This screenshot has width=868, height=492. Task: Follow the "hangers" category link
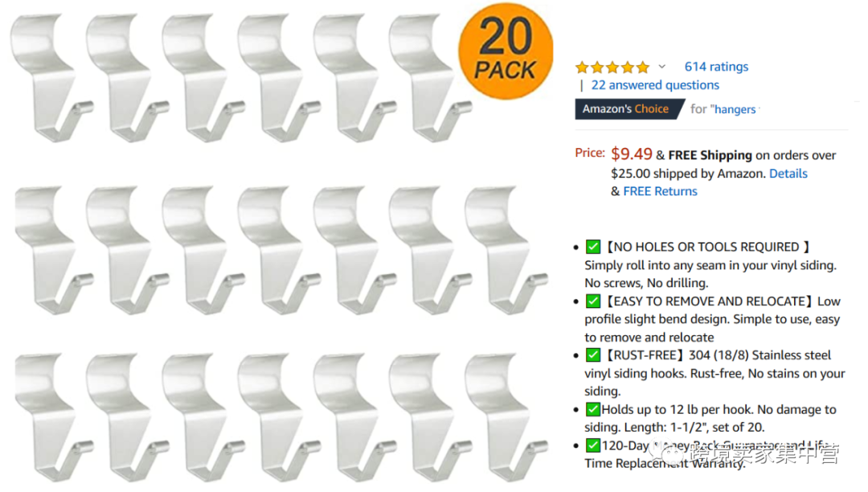735,109
